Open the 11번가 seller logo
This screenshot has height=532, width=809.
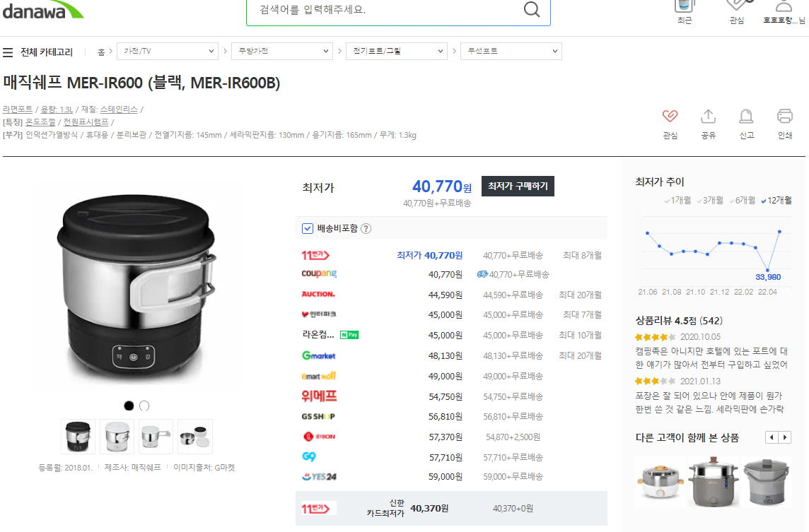315,254
